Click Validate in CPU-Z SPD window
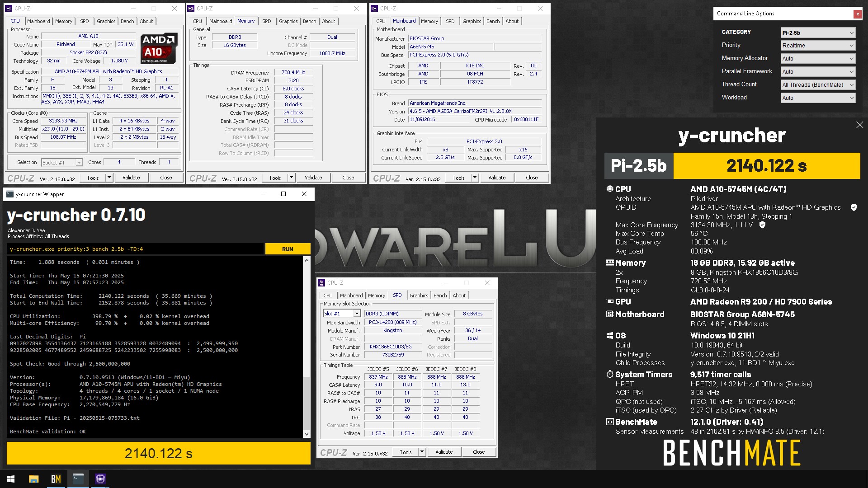Image resolution: width=868 pixels, height=488 pixels. click(x=444, y=452)
